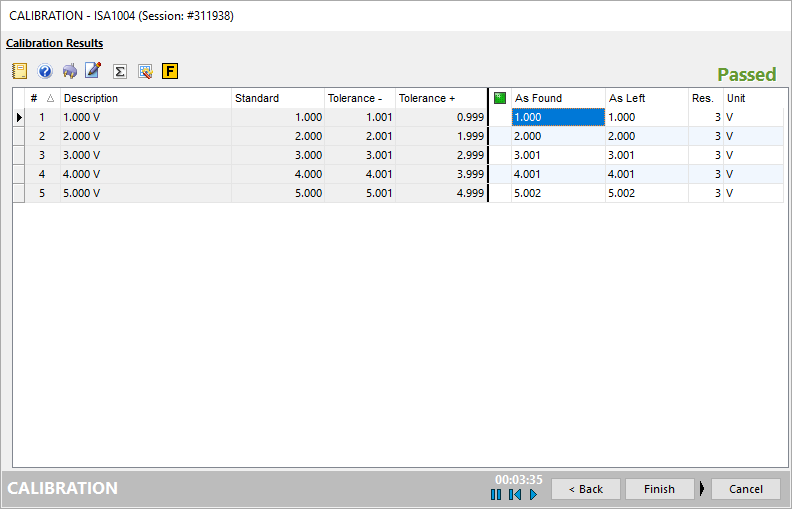Click the sigma statistics icon
Viewport: 792px width, 509px height.
point(120,71)
